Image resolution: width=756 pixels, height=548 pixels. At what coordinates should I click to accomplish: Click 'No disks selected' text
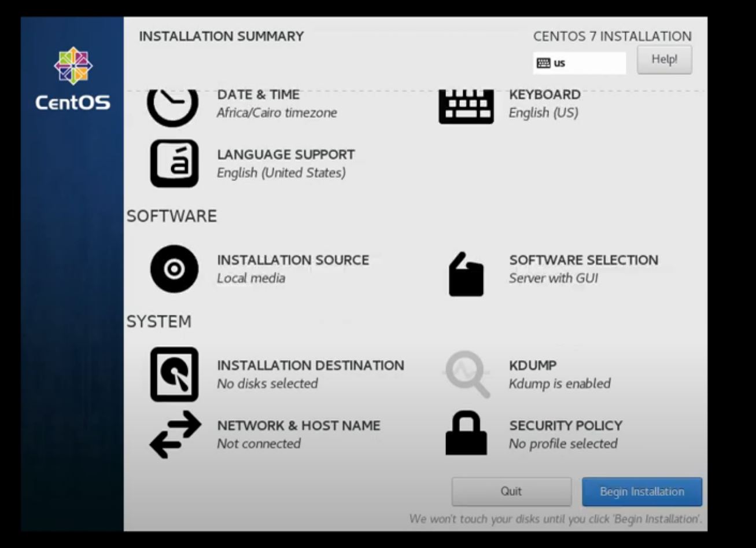[267, 384]
